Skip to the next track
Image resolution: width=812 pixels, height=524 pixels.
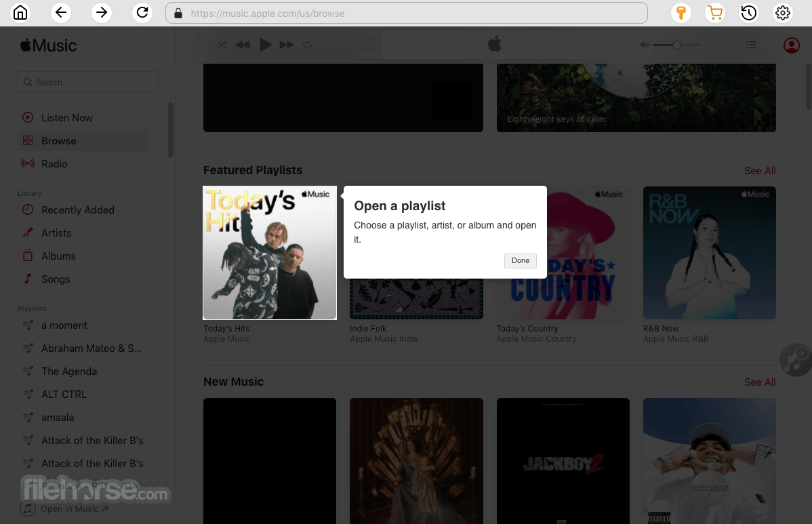coord(287,45)
